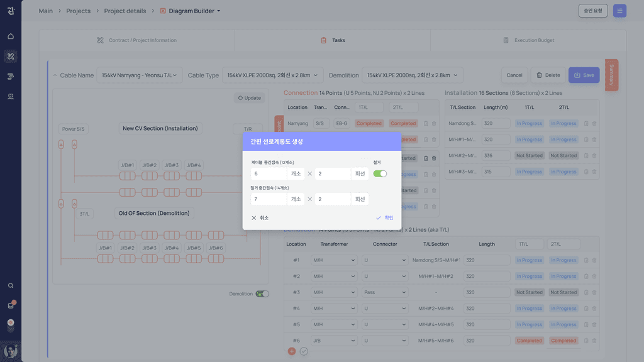
Task: Click the Diagram Builder breadcrumb icon
Action: tap(163, 11)
